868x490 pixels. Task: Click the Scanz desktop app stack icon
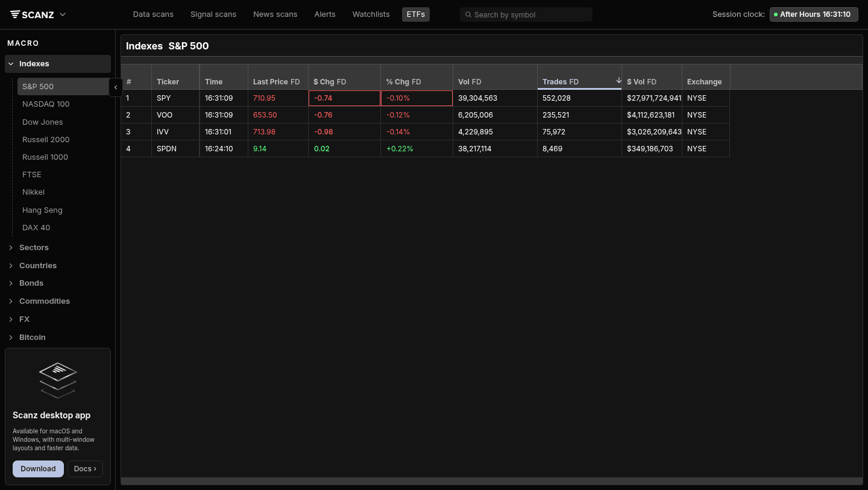click(58, 380)
